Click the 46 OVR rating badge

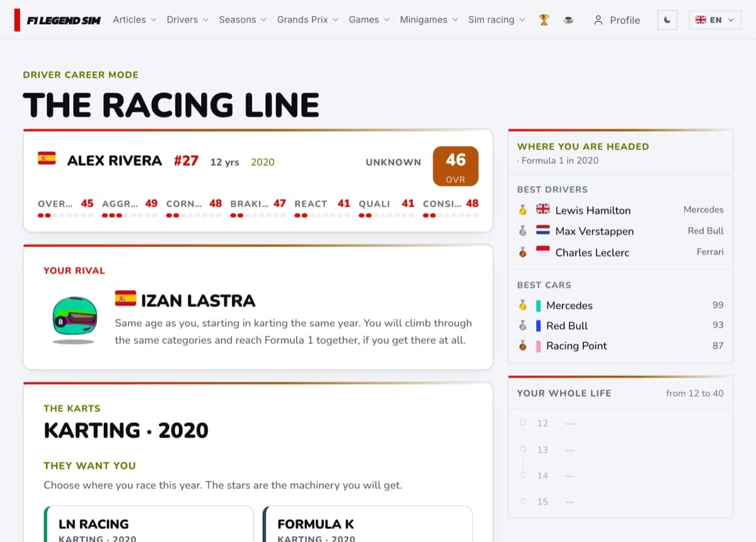click(455, 166)
